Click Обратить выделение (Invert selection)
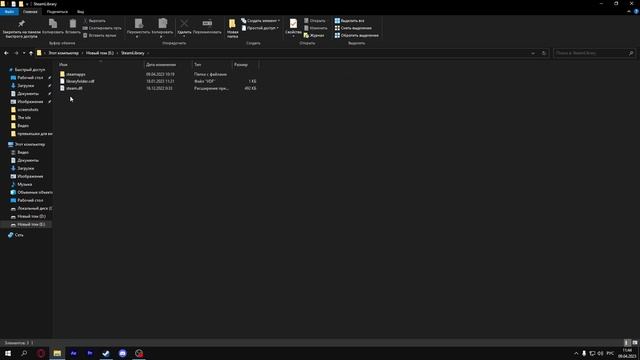Image resolution: width=640 pixels, height=360 pixels. coord(356,36)
